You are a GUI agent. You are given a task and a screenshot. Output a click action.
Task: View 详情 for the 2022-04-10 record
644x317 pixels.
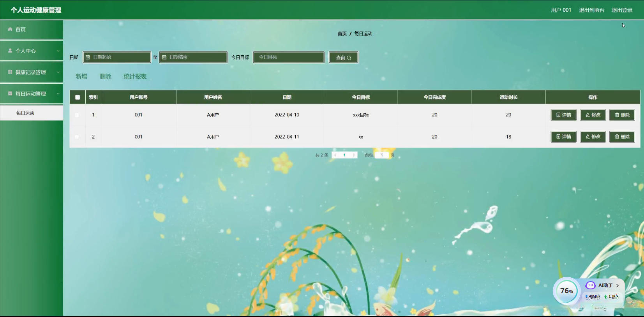point(564,115)
